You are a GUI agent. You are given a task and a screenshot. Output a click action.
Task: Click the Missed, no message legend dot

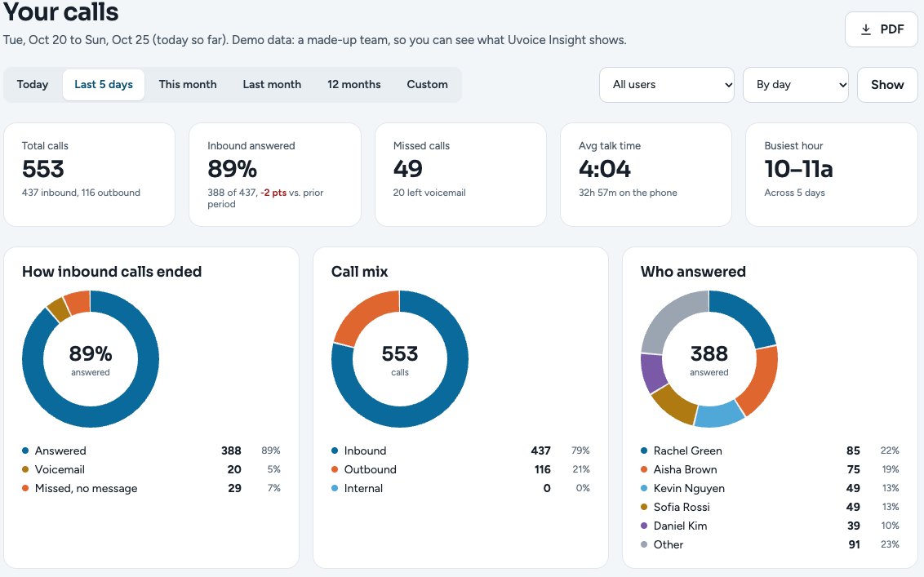click(25, 489)
